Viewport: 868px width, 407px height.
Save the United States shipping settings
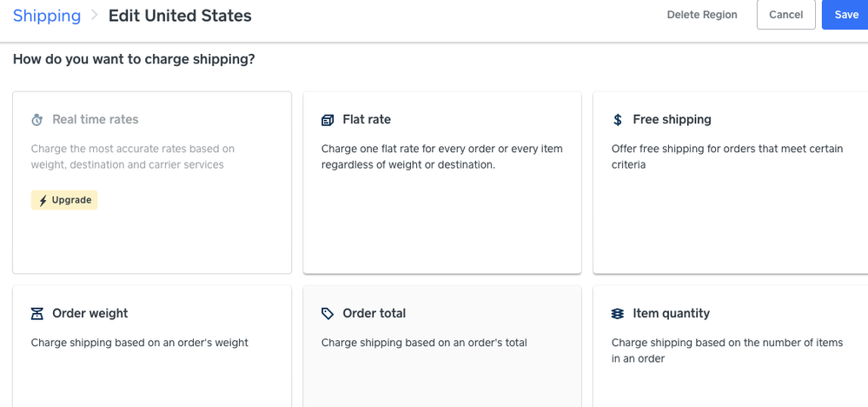click(x=845, y=15)
